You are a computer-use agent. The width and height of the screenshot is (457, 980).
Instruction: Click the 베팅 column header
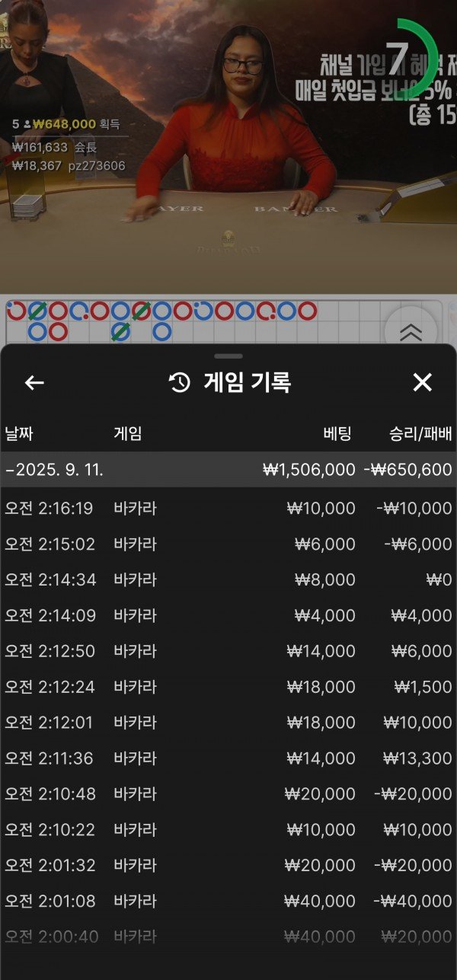pos(336,433)
